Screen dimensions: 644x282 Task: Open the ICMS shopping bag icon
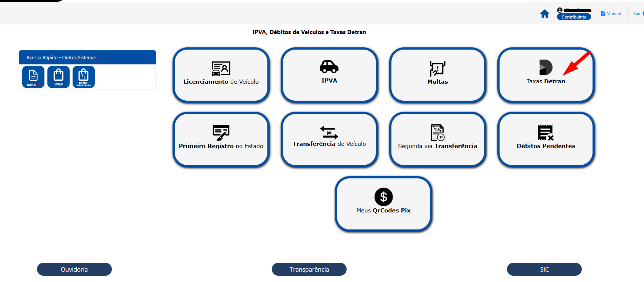pos(59,77)
